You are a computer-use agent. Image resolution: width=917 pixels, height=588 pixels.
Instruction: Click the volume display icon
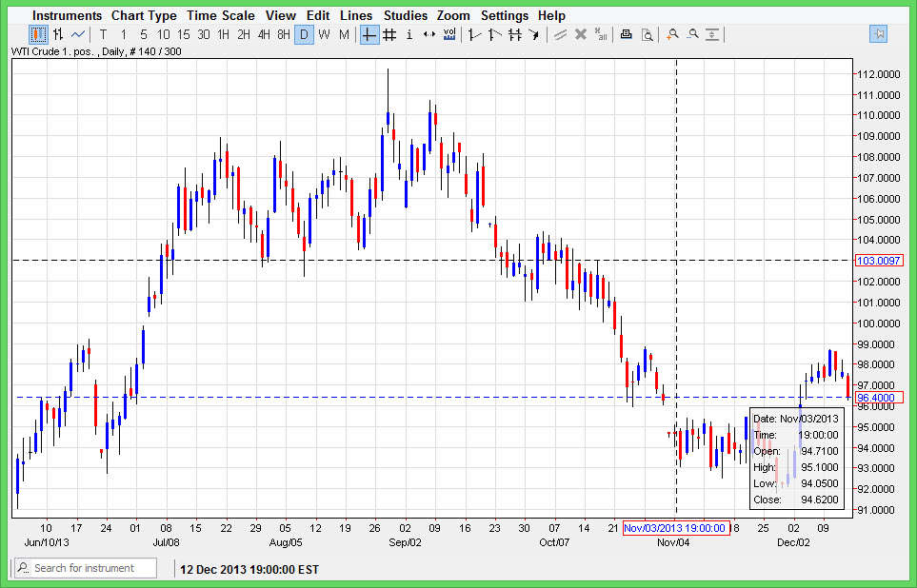pyautogui.click(x=449, y=35)
